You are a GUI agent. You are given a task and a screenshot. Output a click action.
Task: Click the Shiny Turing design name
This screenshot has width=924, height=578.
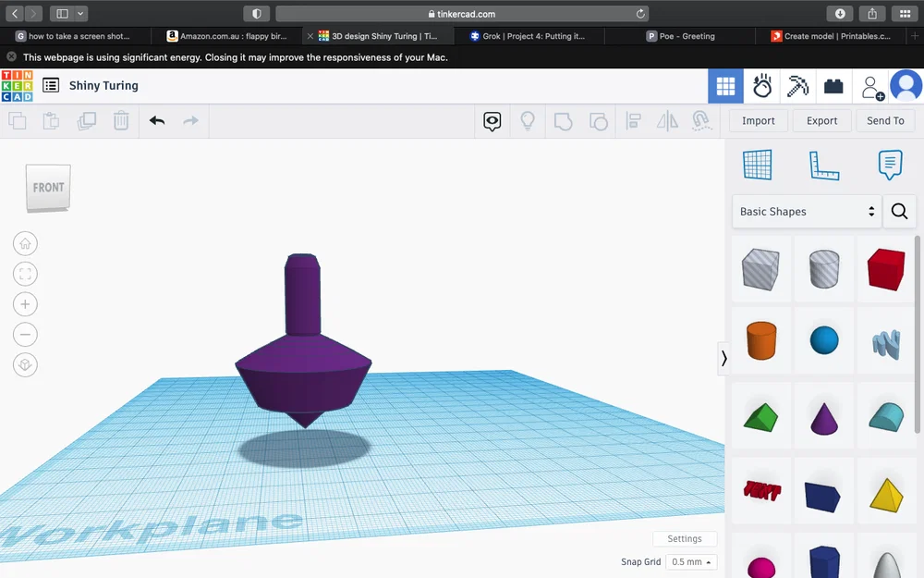103,85
